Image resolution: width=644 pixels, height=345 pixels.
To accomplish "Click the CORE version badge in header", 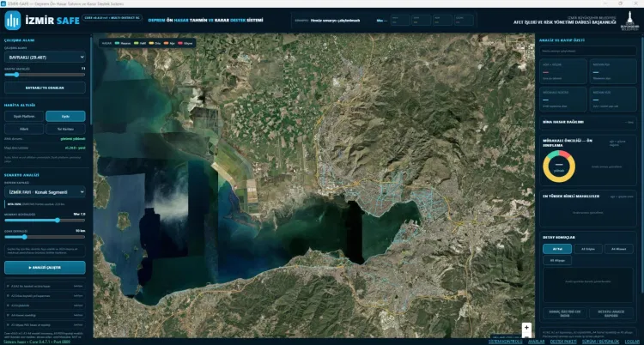I will click(x=112, y=18).
